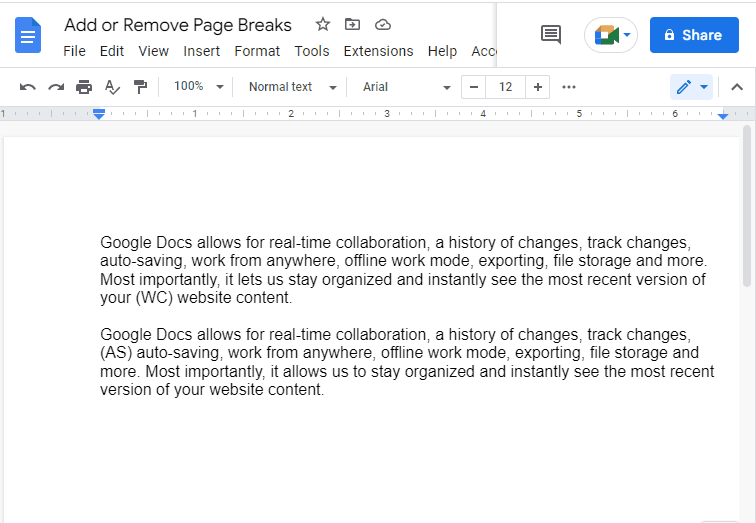
Task: Click the blue Share button
Action: [x=694, y=35]
